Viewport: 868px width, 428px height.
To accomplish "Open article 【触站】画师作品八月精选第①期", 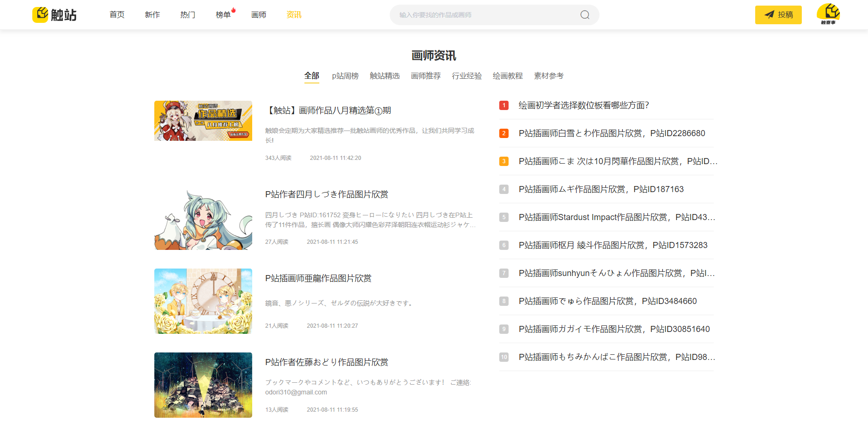I will (x=328, y=110).
